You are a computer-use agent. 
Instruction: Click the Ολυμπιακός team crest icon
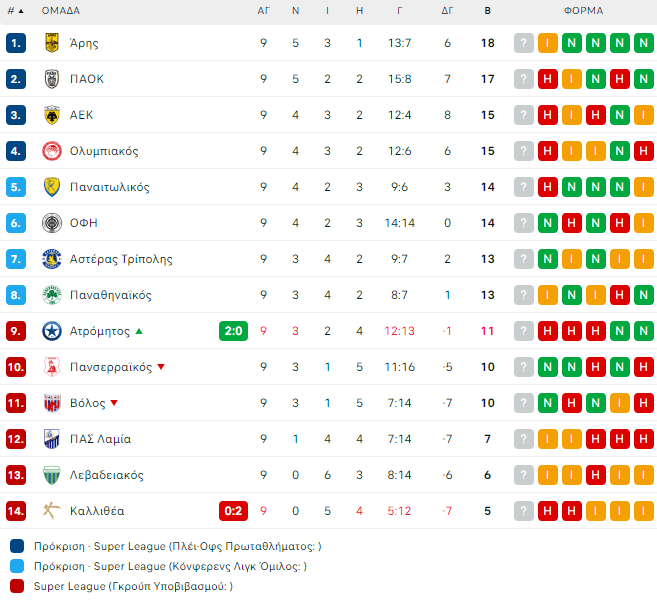click(x=52, y=151)
